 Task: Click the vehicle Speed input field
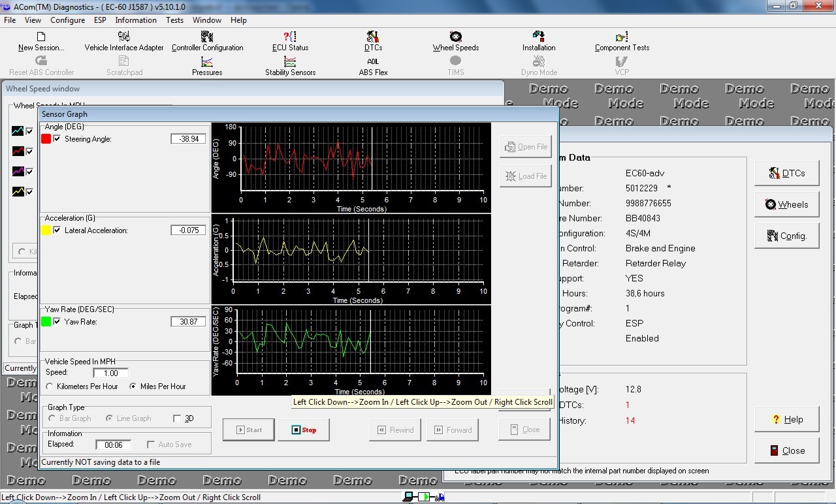pos(110,373)
